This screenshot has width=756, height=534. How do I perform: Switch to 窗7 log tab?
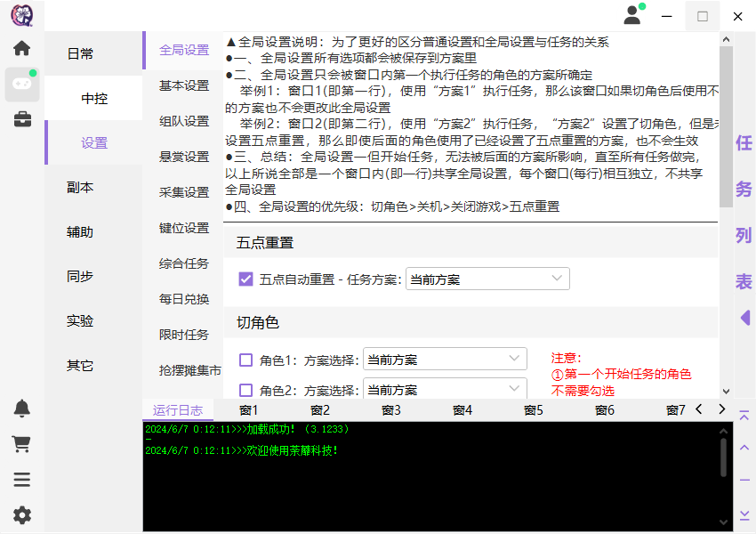(675, 410)
